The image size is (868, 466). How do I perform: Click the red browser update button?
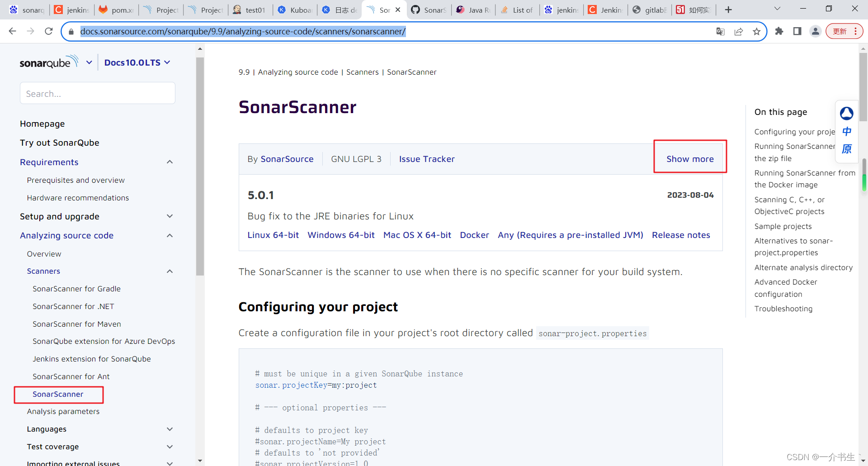point(844,31)
